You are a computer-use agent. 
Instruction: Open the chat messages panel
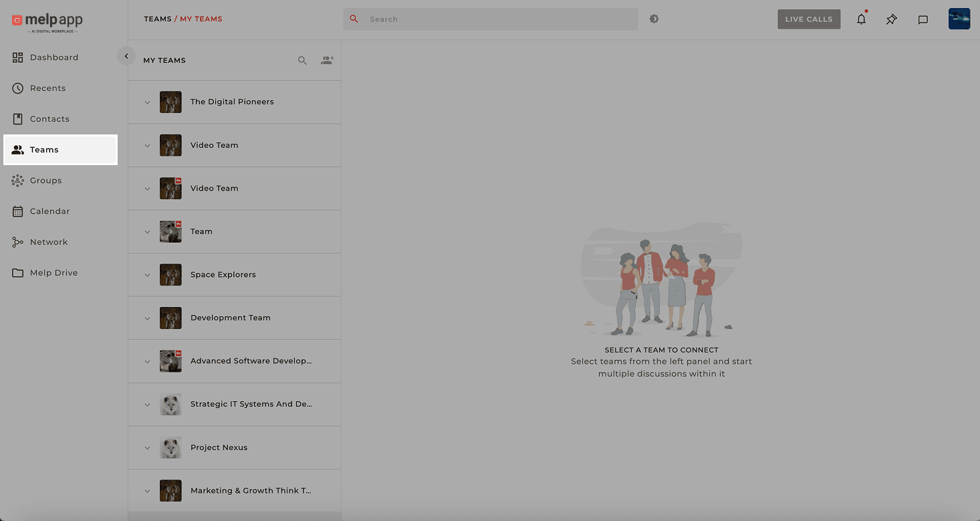pos(923,19)
